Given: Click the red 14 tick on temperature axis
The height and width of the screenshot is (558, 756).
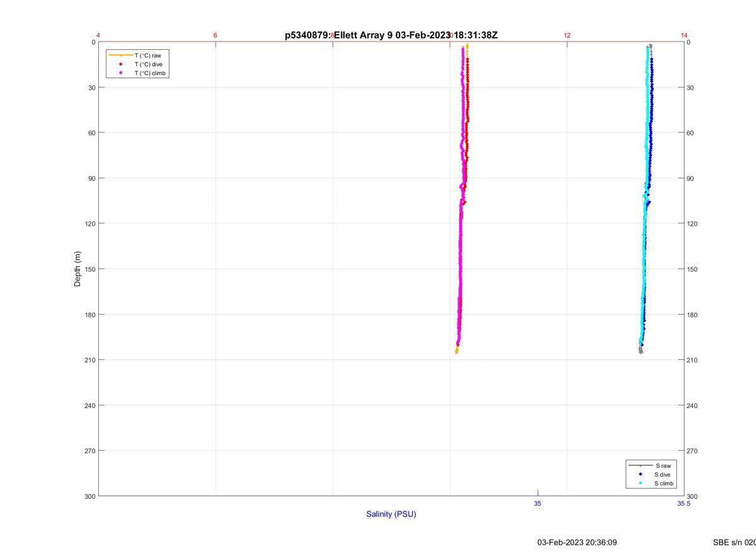Looking at the screenshot, I should (x=684, y=35).
